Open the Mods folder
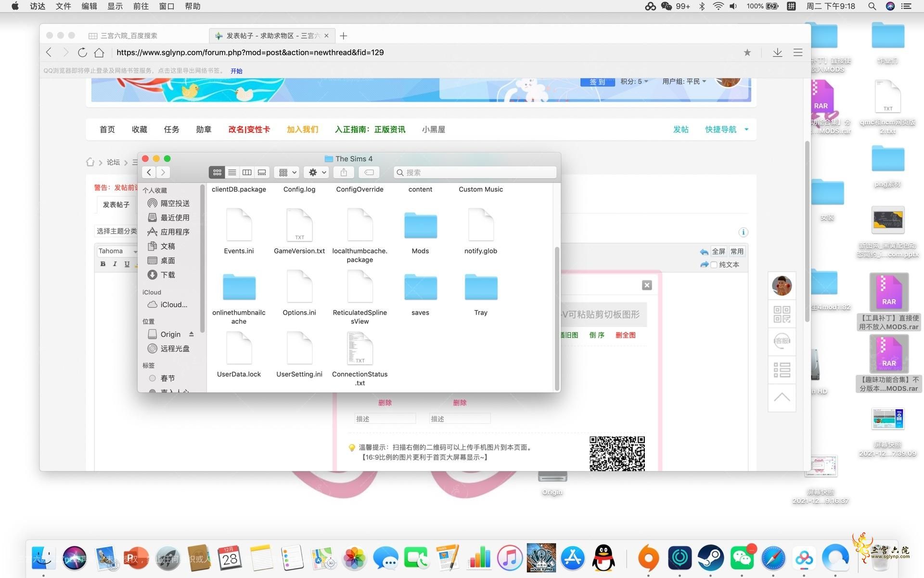This screenshot has width=924, height=578. pyautogui.click(x=420, y=225)
